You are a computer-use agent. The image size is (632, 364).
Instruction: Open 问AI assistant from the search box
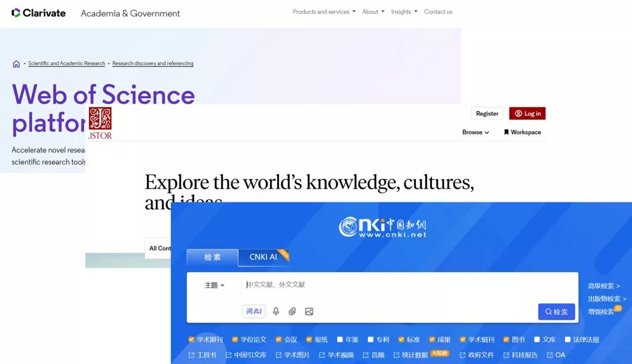[253, 311]
